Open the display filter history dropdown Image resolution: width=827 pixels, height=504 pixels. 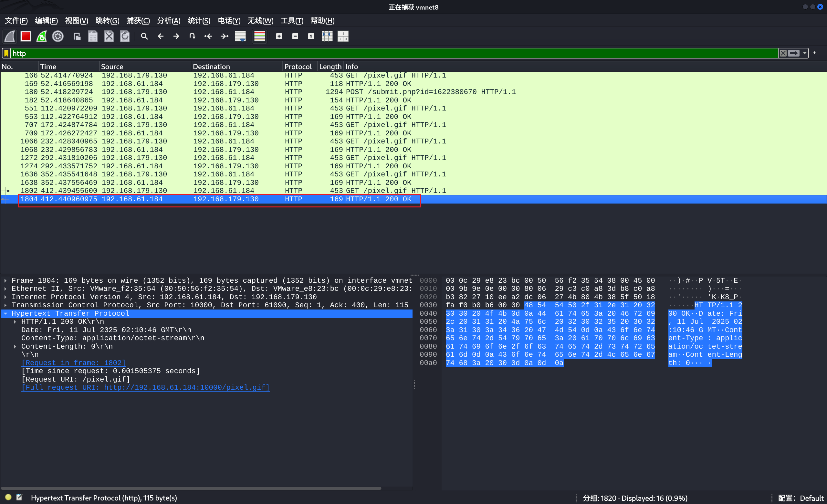click(x=804, y=53)
